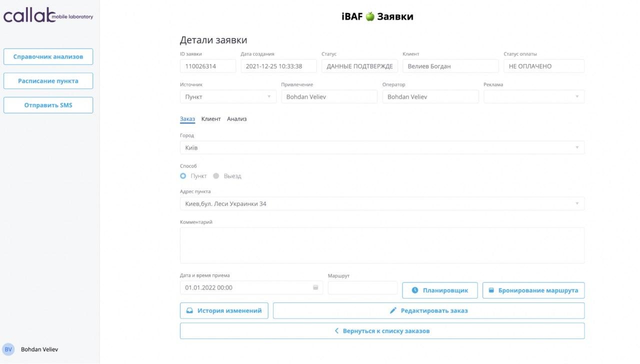Viewport: 640px width, 364px height.
Task: Click the back chevron for order list
Action: [x=336, y=331]
